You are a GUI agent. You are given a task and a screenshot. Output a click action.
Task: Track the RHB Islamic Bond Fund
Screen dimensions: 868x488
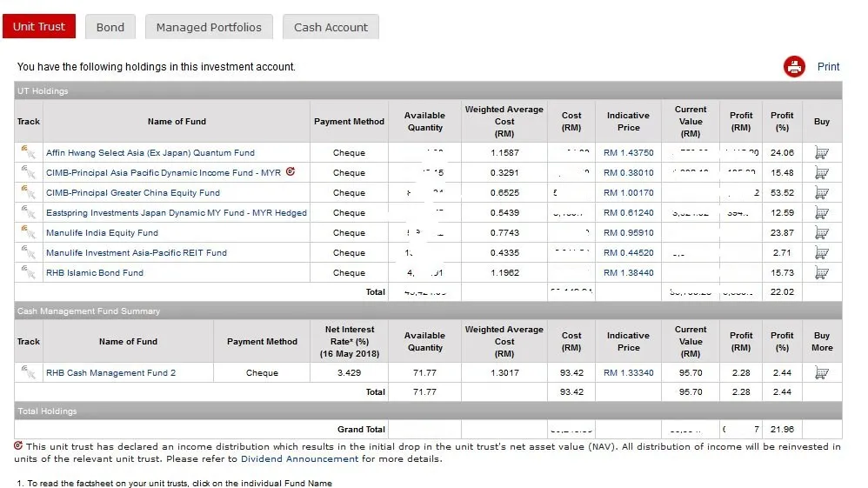click(x=28, y=271)
